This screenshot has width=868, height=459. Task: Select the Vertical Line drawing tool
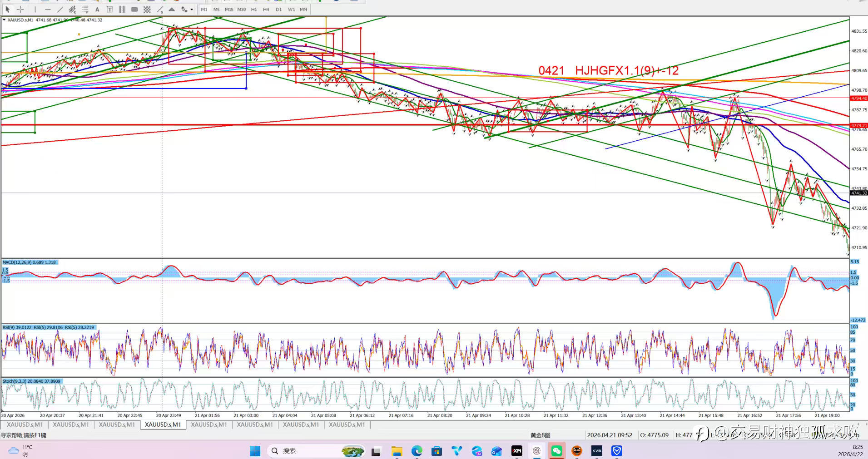[x=35, y=10]
